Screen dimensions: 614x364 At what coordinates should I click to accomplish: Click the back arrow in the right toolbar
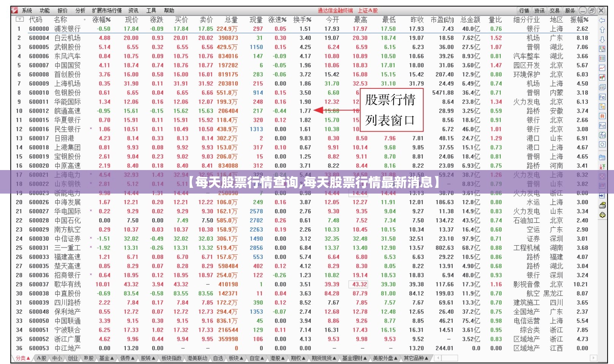(x=602, y=20)
